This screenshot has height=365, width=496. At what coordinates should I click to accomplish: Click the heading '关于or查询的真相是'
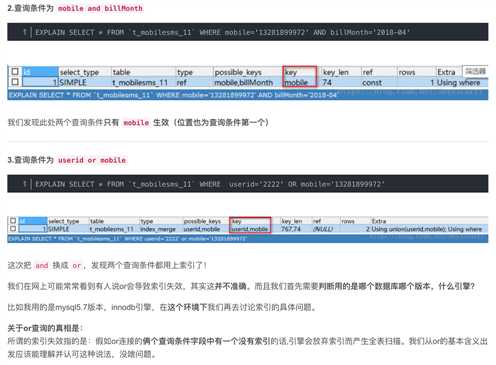coord(45,328)
